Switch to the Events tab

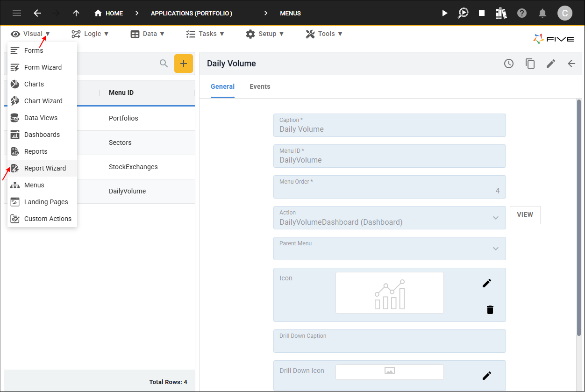[260, 86]
